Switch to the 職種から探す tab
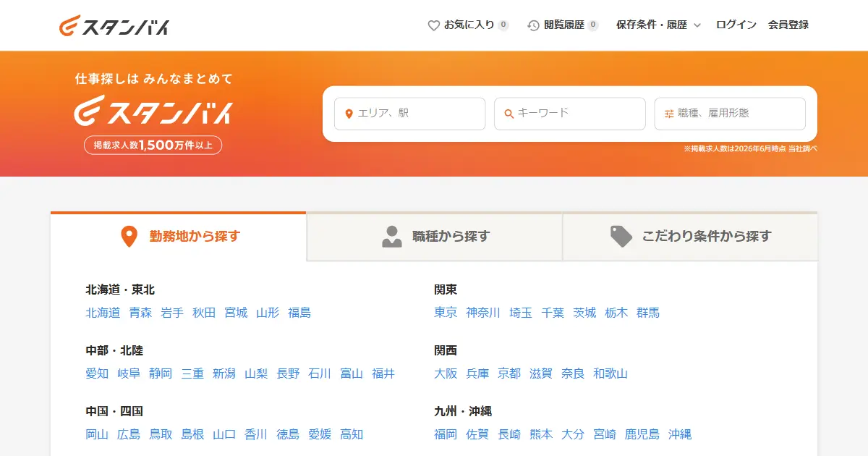The image size is (868, 456). point(435,236)
